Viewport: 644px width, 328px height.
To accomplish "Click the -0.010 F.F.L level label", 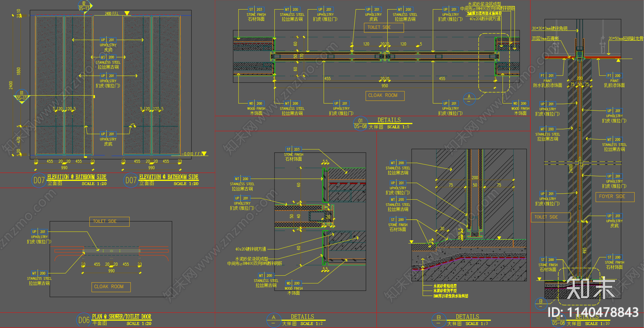I will [x=192, y=154].
